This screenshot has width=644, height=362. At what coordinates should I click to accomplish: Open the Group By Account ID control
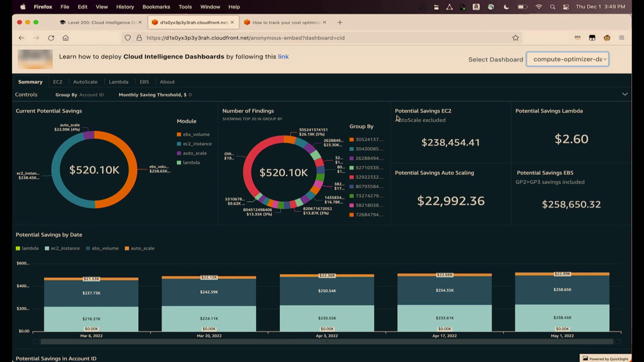click(x=91, y=95)
